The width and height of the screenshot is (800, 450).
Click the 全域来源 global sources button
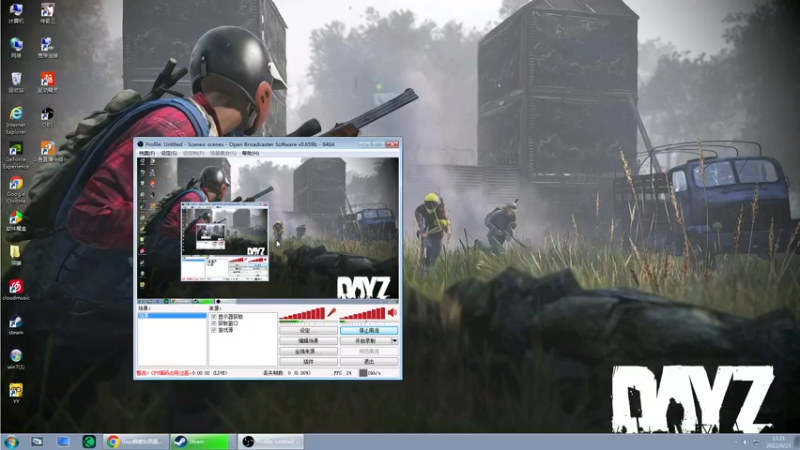point(308,352)
